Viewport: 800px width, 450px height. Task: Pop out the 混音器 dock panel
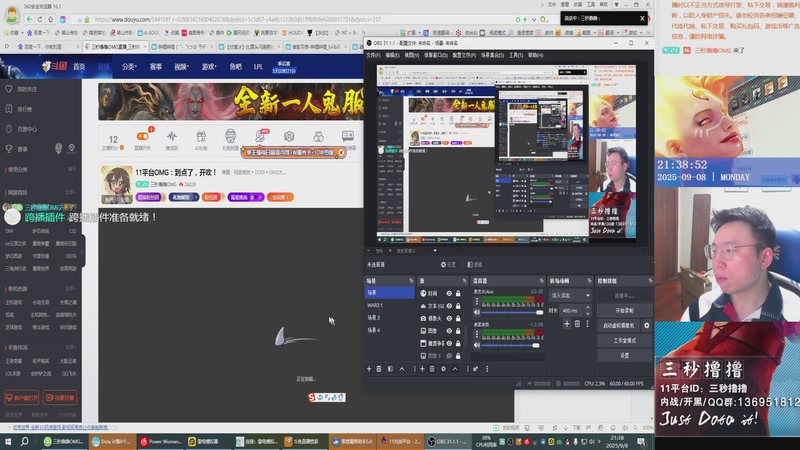click(541, 281)
